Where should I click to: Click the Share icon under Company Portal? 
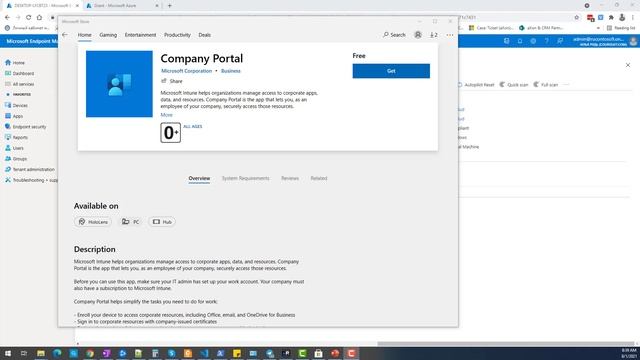pos(164,81)
